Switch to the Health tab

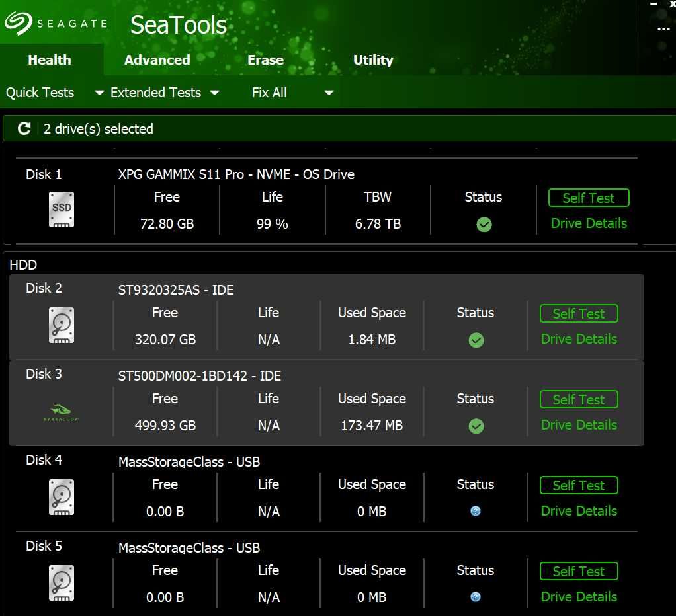point(50,60)
